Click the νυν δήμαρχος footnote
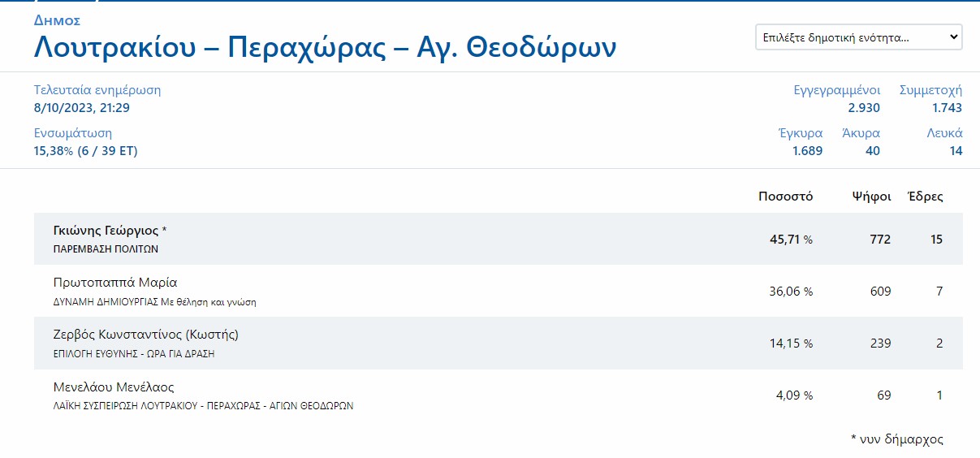This screenshot has width=980, height=458. (x=897, y=439)
